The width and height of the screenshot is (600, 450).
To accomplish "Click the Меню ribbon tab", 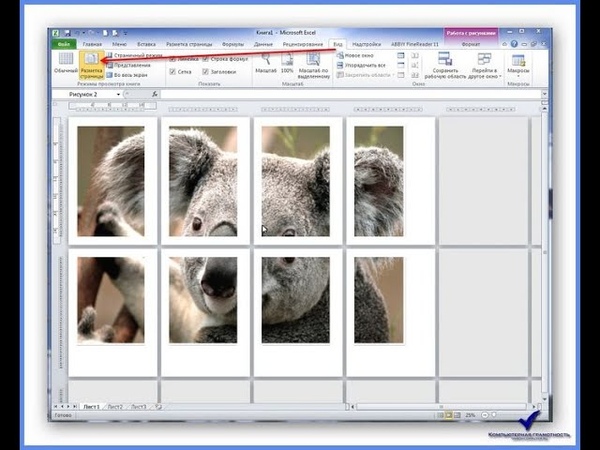I will pos(119,44).
